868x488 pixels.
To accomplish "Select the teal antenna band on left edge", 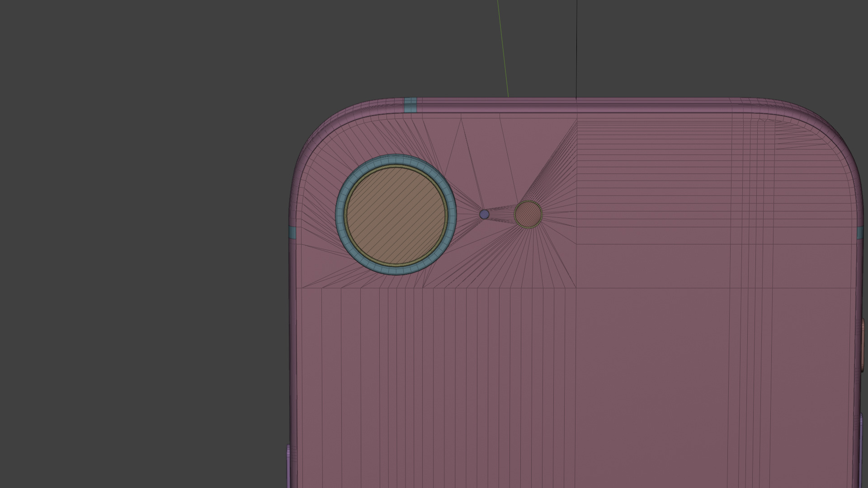I will 292,233.
